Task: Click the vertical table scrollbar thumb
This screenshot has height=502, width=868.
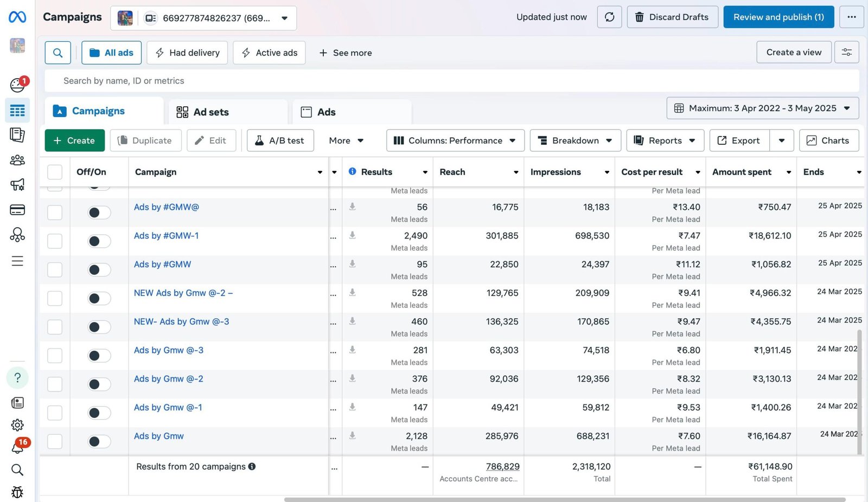Action: (x=859, y=391)
